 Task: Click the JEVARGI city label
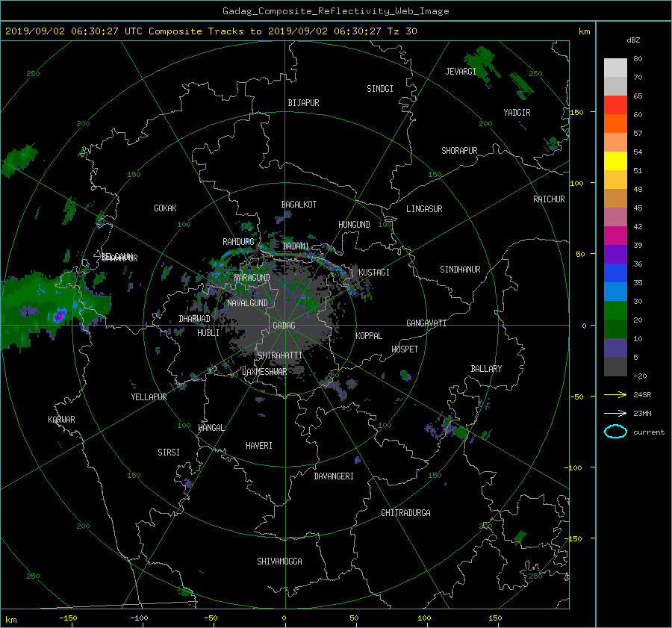[461, 72]
